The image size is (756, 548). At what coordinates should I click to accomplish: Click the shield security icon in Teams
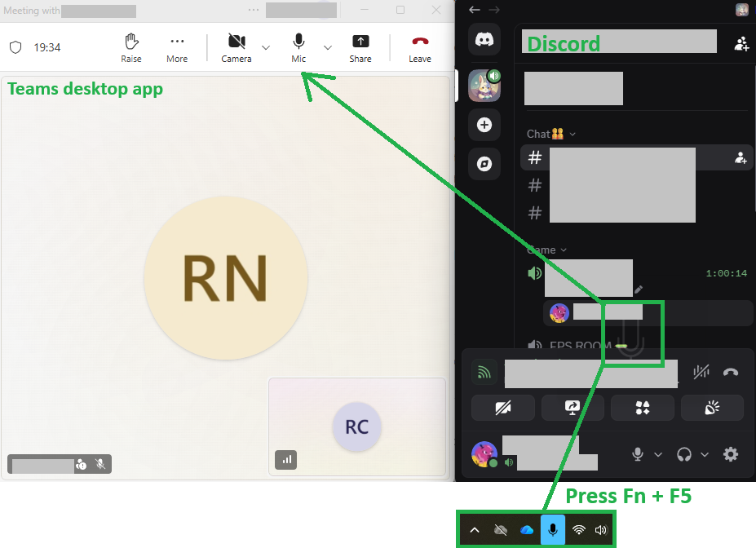[x=15, y=47]
